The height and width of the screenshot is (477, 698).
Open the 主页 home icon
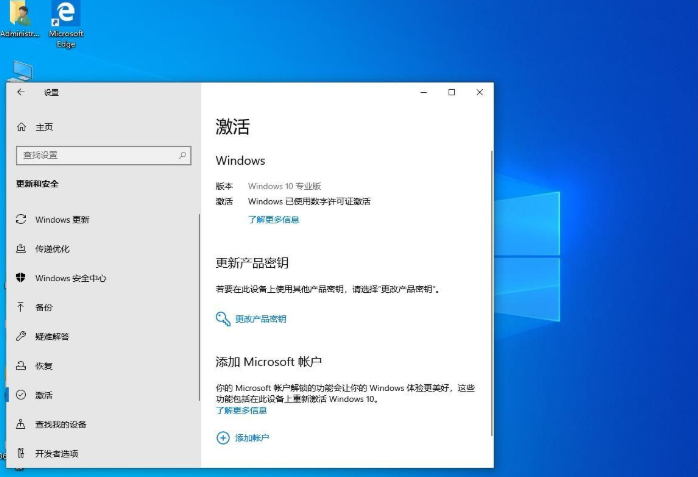click(21, 127)
